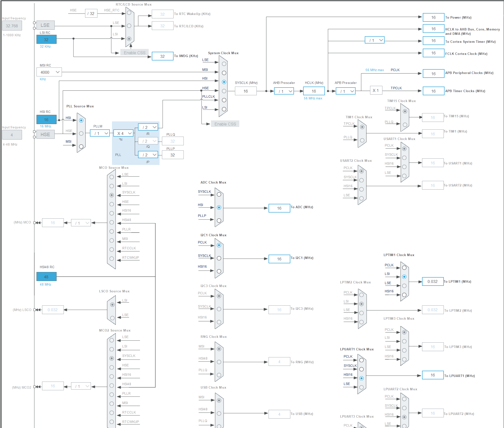
Task: Click the blue HSI48 RC 48 block
Action: 46,277
